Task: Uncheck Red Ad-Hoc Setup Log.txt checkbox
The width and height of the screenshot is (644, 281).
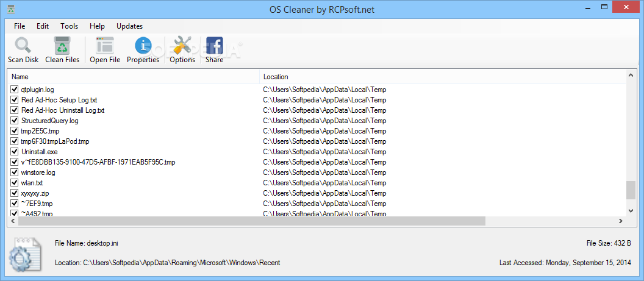Action: tap(15, 100)
